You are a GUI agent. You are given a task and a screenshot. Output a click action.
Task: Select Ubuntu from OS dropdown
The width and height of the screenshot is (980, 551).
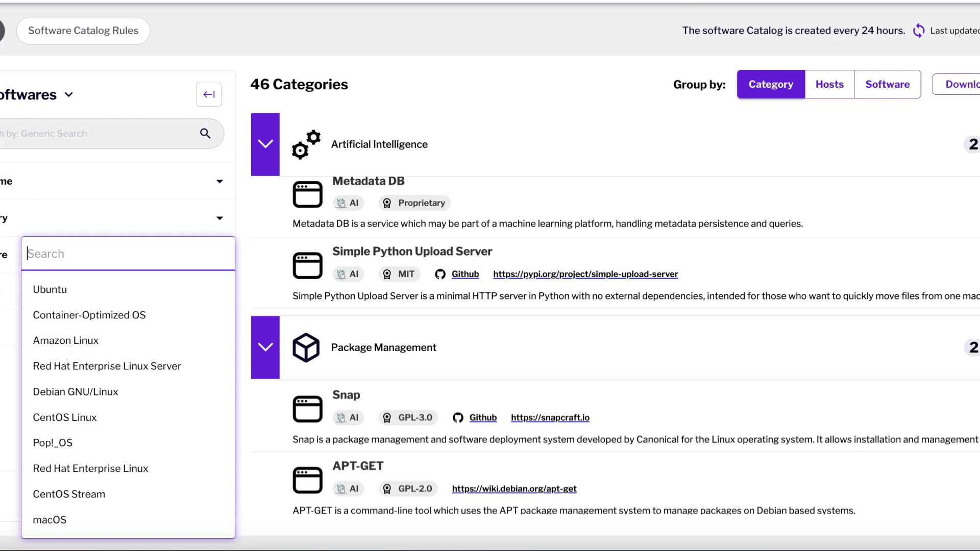[x=50, y=289]
